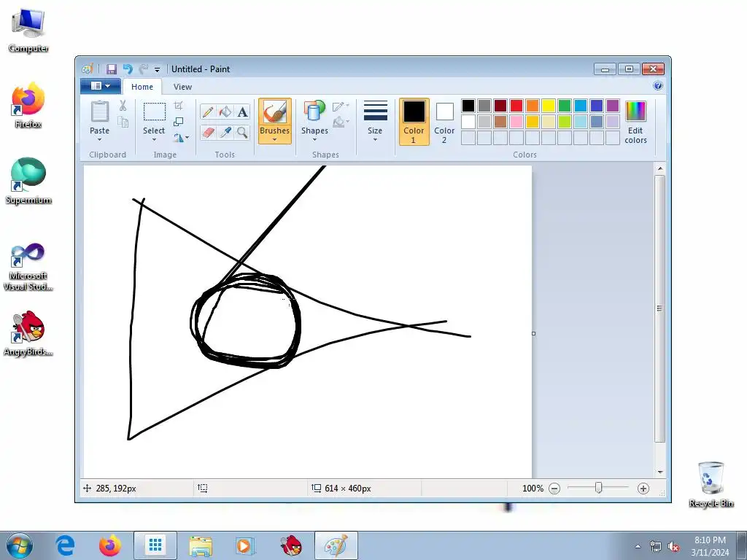Click the Brushes tool icon

(275, 112)
